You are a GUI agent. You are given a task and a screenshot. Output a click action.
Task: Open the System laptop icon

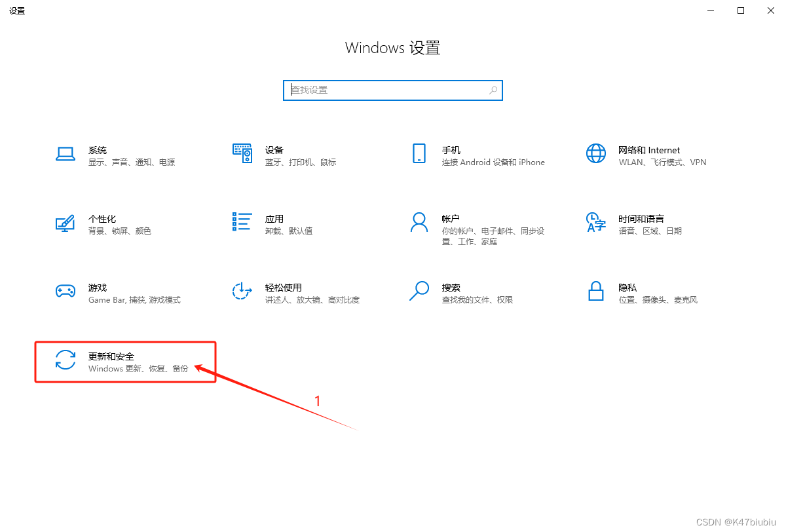point(65,154)
